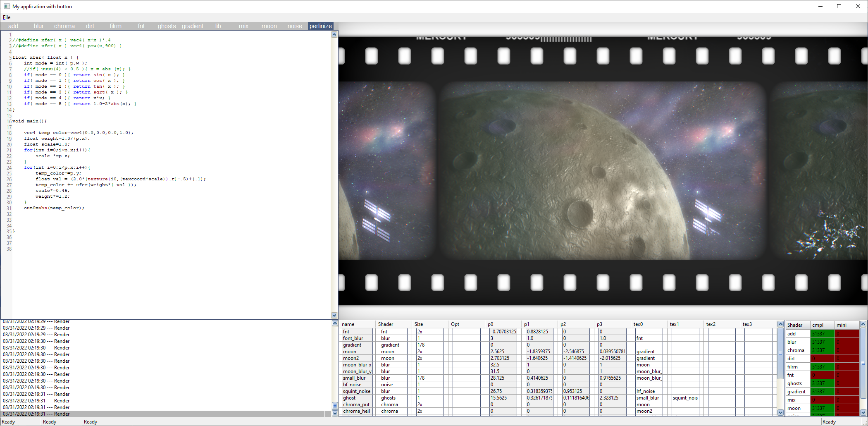Image resolution: width=868 pixels, height=426 pixels.
Task: Open the noise shader tab
Action: click(295, 26)
